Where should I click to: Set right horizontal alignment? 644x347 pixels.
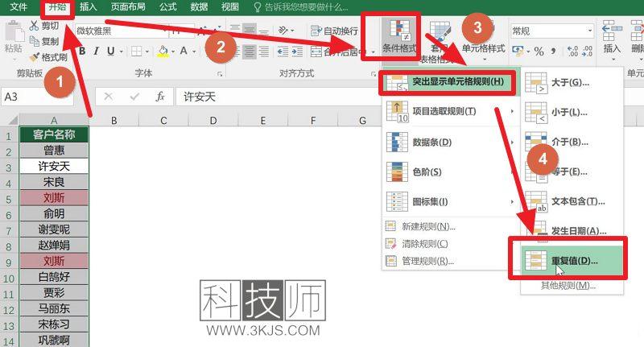click(264, 52)
